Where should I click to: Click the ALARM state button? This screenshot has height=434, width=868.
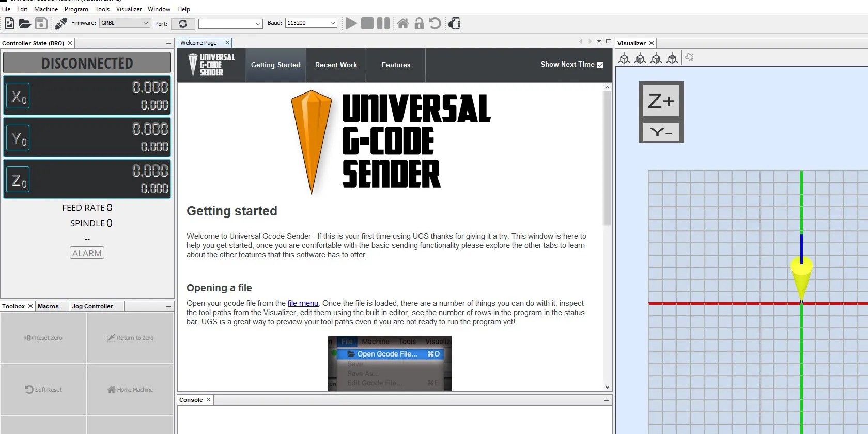click(87, 253)
